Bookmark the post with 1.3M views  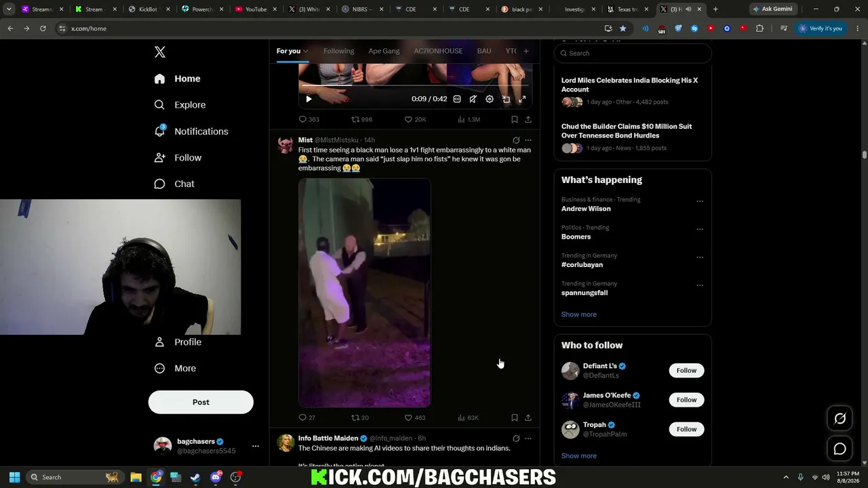515,119
